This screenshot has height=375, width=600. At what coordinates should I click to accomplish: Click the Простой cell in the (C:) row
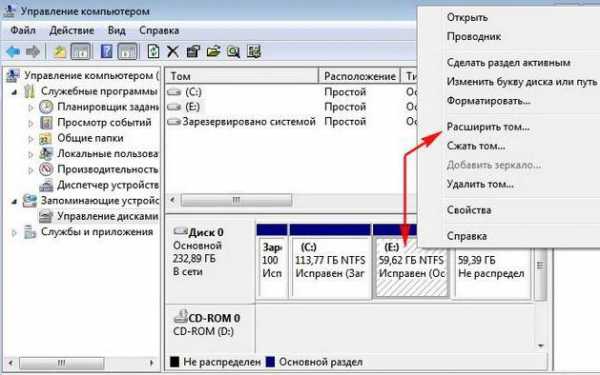345,92
